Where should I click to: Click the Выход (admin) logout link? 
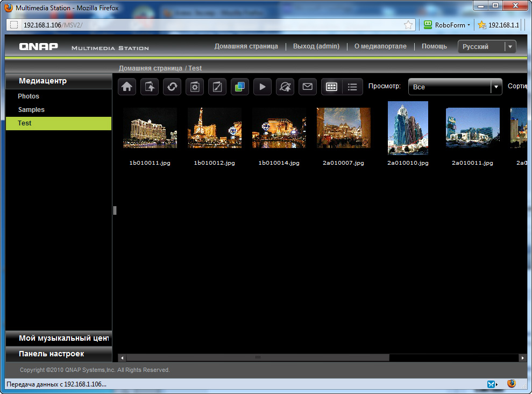316,46
